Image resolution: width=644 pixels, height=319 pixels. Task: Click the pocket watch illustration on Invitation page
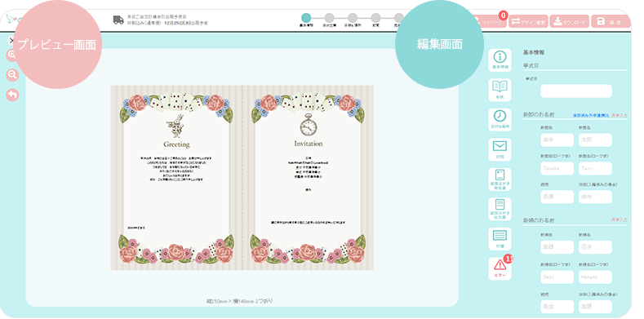(308, 124)
